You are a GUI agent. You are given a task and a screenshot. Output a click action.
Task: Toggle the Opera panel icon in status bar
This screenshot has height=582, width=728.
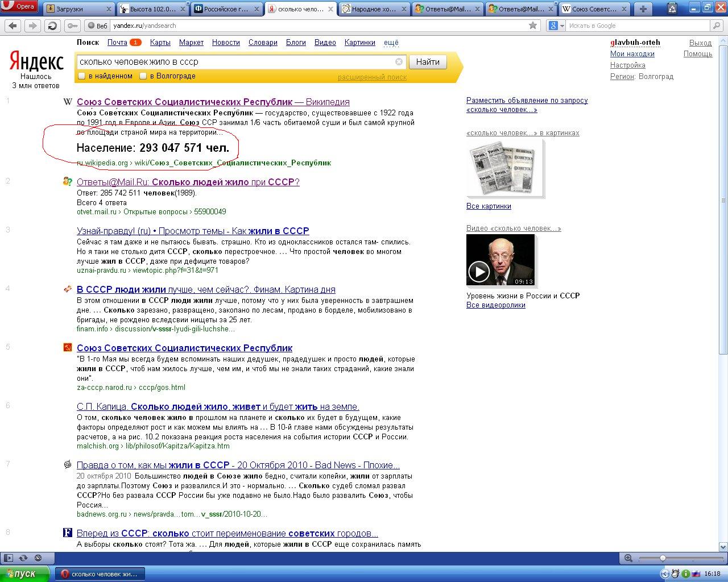[8, 558]
